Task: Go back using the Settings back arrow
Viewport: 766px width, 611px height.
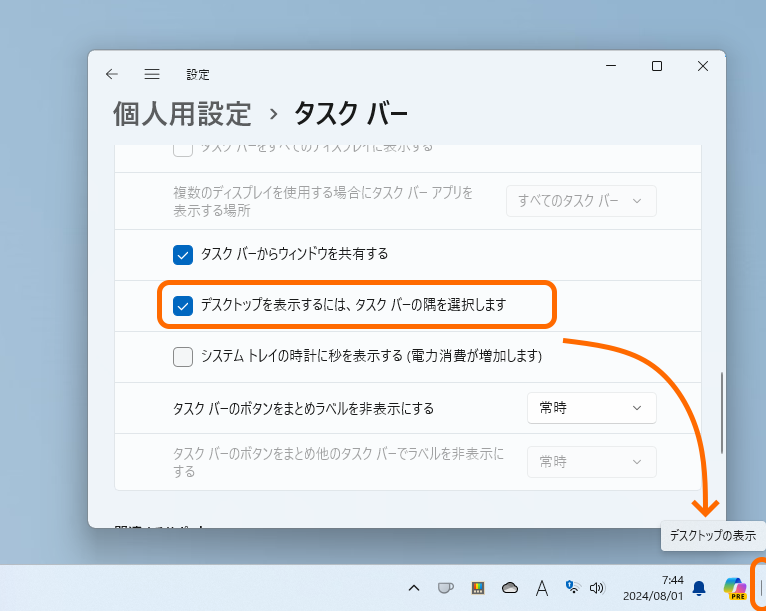Action: 112,74
